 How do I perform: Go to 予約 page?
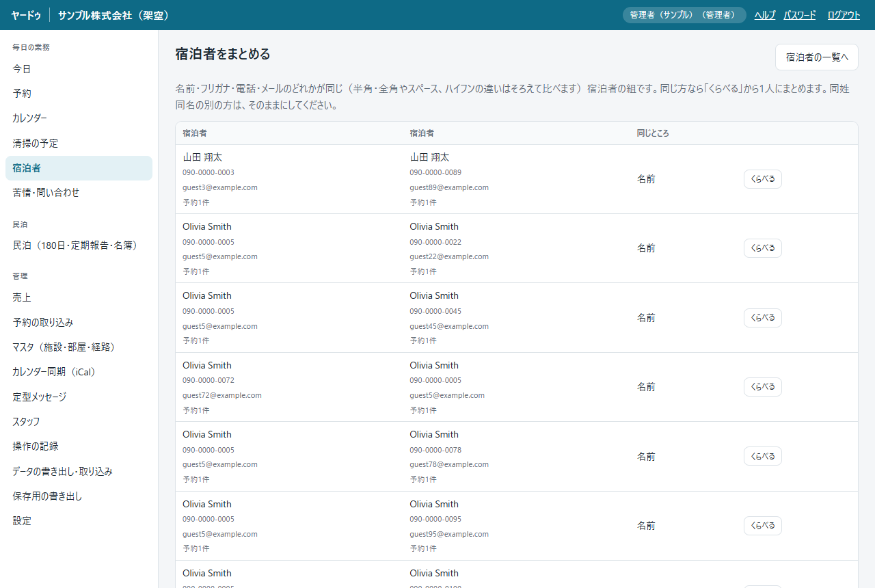[x=79, y=94]
